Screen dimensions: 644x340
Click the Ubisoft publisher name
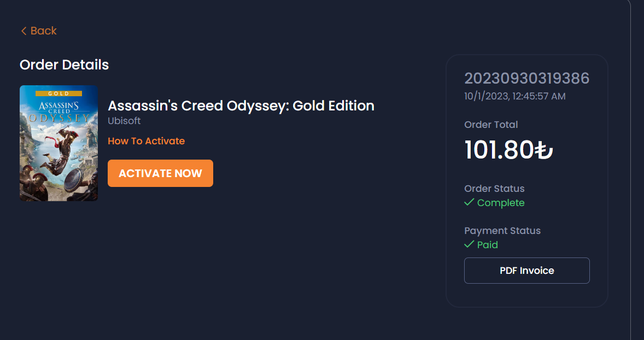pyautogui.click(x=124, y=121)
